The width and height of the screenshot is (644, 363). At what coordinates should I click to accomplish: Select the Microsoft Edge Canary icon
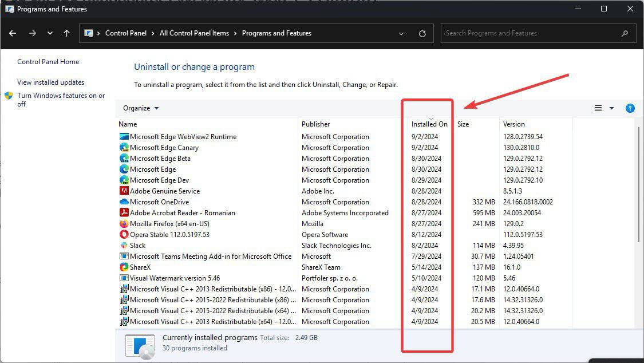coord(124,147)
